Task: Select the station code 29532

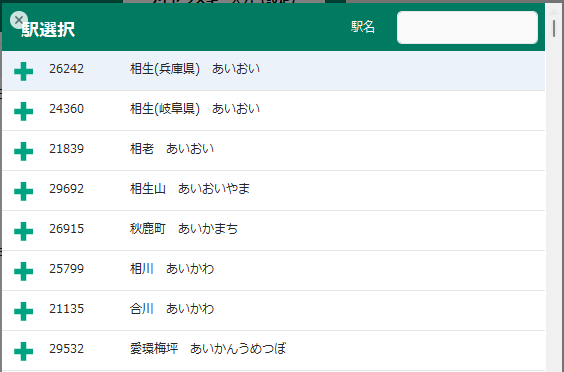Action: pyautogui.click(x=67, y=348)
